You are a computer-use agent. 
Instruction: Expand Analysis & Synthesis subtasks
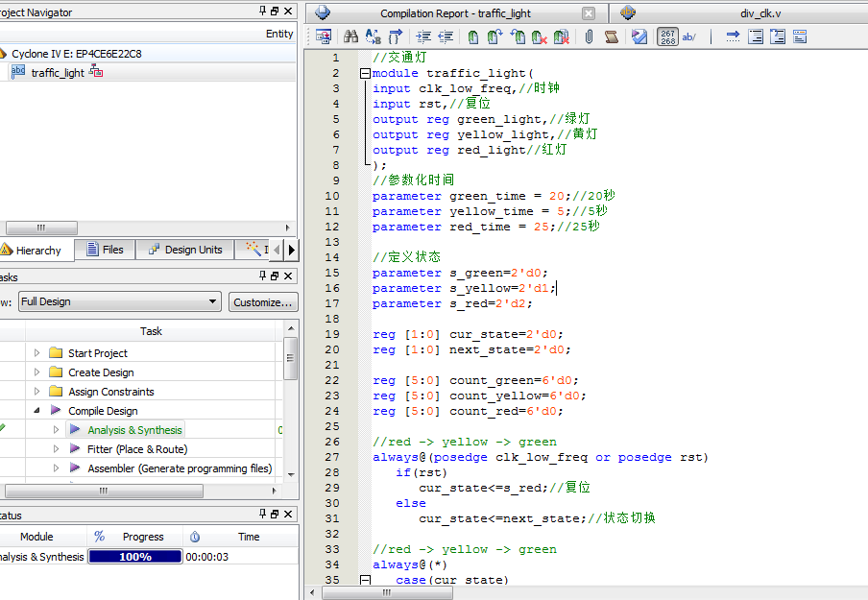56,429
